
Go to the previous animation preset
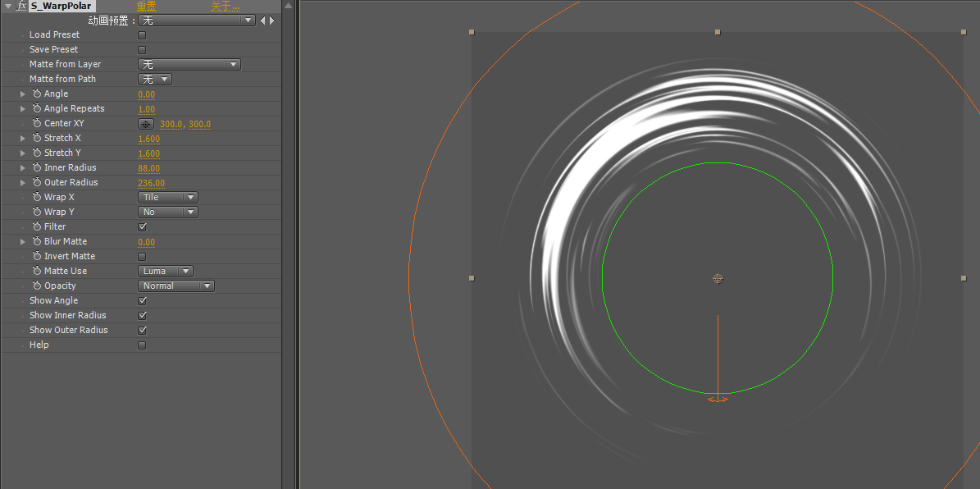[x=262, y=21]
